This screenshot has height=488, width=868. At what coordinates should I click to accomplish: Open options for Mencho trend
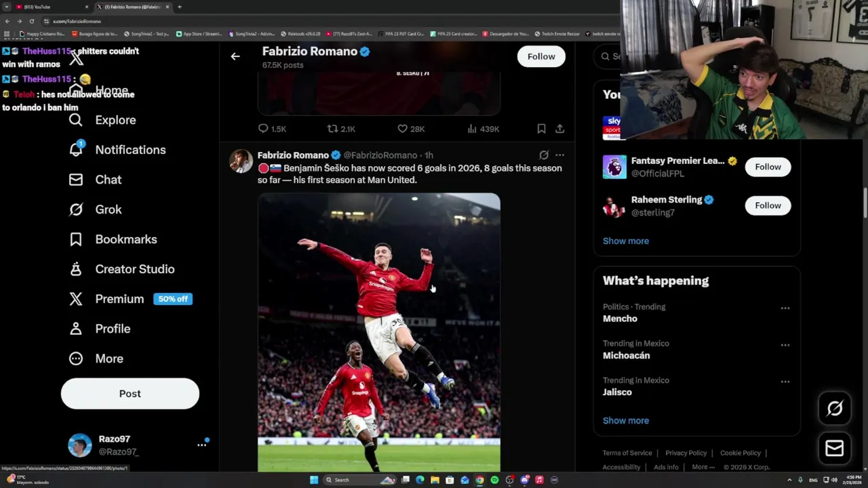click(x=785, y=308)
